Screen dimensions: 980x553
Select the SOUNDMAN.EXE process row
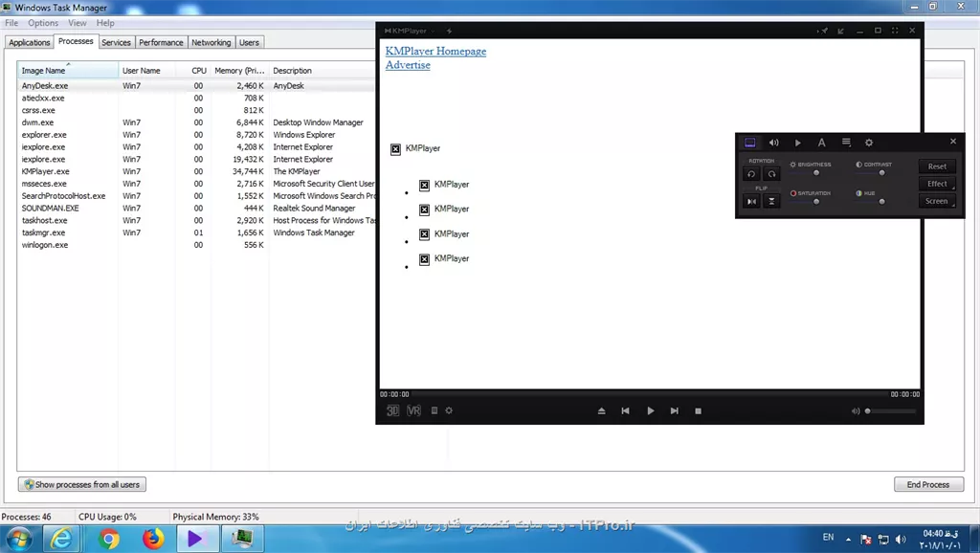coord(196,208)
